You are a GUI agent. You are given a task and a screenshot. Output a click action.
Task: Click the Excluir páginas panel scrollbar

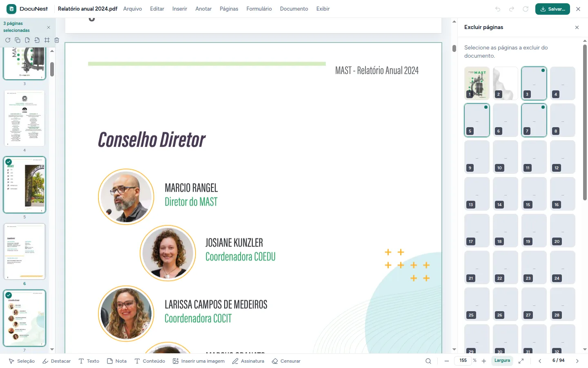tap(585, 123)
